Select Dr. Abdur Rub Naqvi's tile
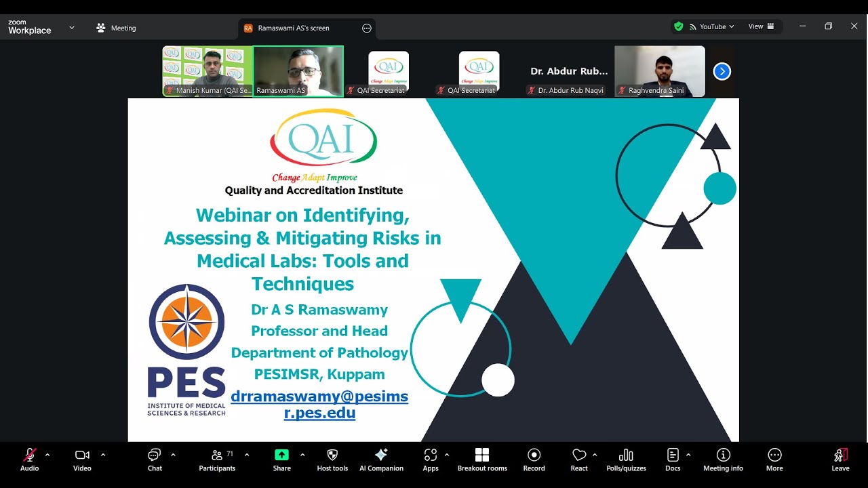Viewport: 868px width, 488px height. [569, 71]
